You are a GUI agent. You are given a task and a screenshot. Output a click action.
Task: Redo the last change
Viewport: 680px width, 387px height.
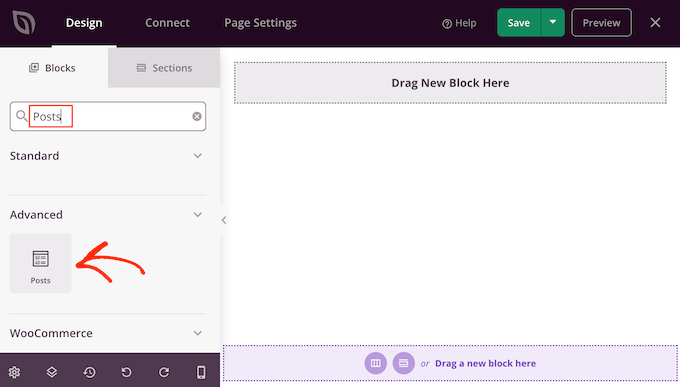164,372
